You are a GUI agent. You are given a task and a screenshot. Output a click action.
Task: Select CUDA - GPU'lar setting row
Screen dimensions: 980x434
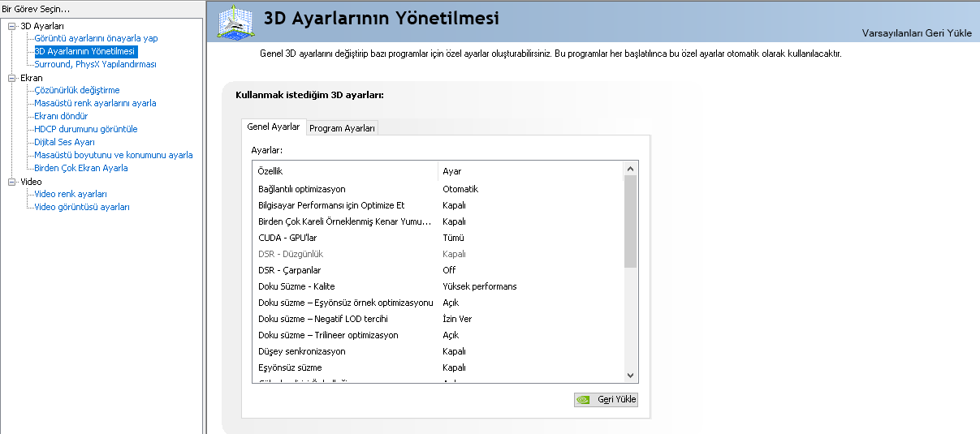(x=438, y=238)
